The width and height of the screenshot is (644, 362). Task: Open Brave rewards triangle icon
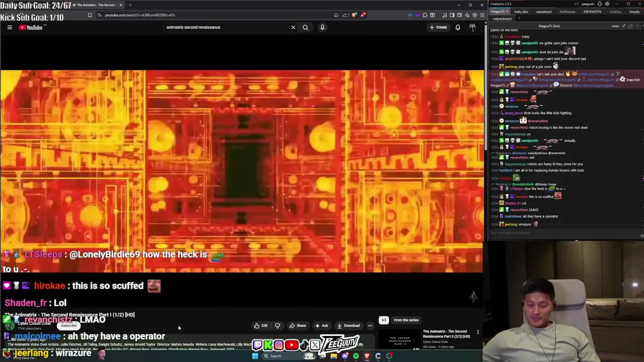[x=363, y=15]
